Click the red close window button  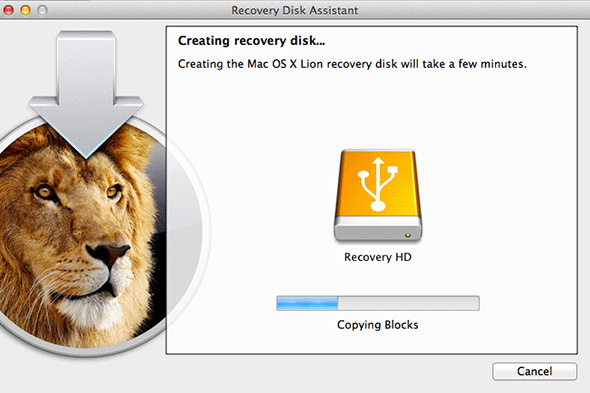click(x=8, y=10)
